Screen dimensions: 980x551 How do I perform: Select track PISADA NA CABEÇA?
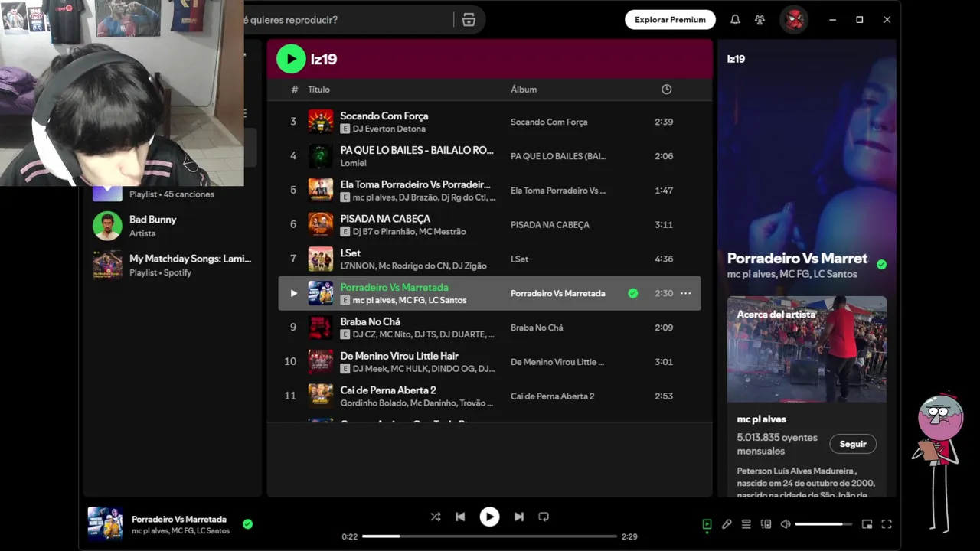click(x=385, y=219)
